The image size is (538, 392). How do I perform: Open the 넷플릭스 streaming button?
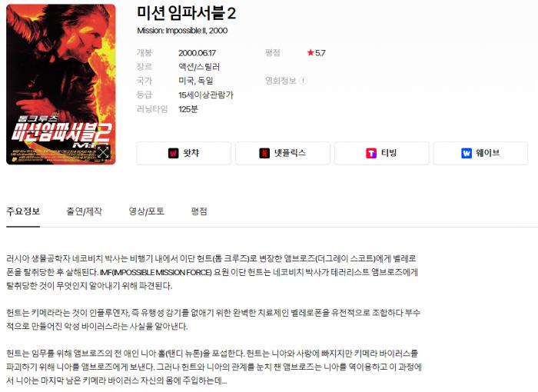(283, 153)
